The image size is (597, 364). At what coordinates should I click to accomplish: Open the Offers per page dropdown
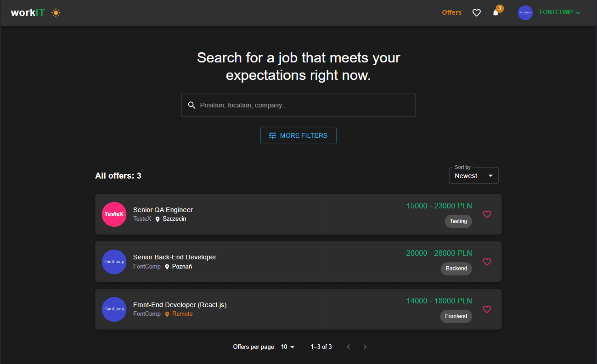pos(287,347)
